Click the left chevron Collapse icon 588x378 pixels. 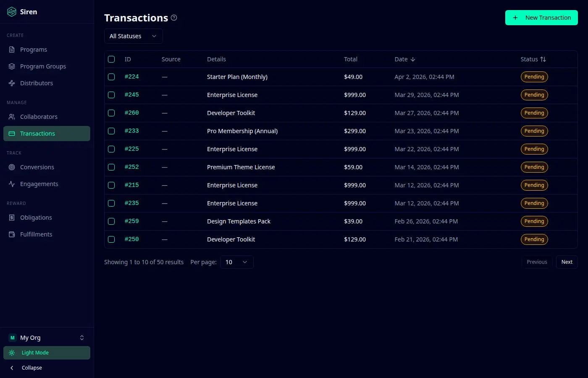click(x=12, y=368)
